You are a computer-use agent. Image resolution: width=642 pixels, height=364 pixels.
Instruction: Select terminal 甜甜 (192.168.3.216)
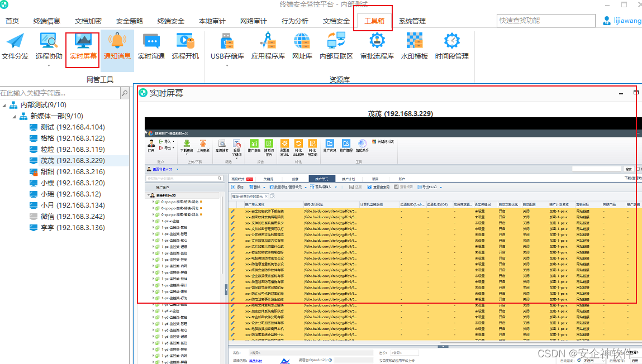pos(67,172)
